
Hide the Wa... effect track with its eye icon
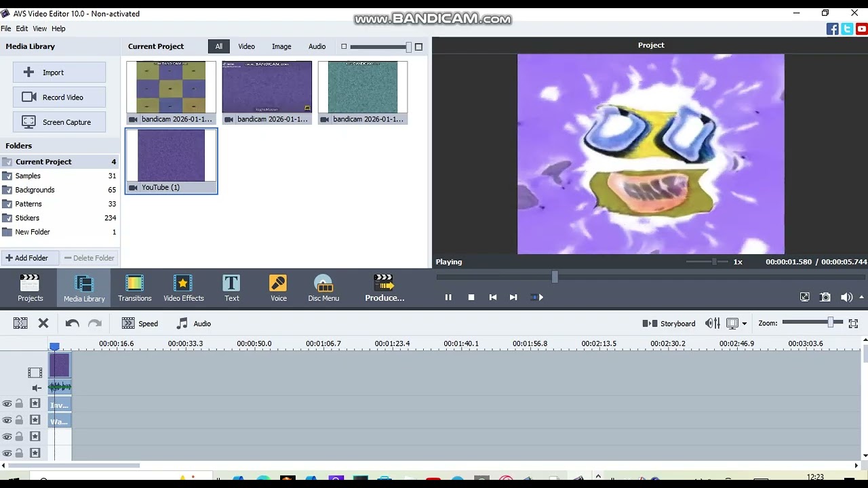tap(7, 420)
